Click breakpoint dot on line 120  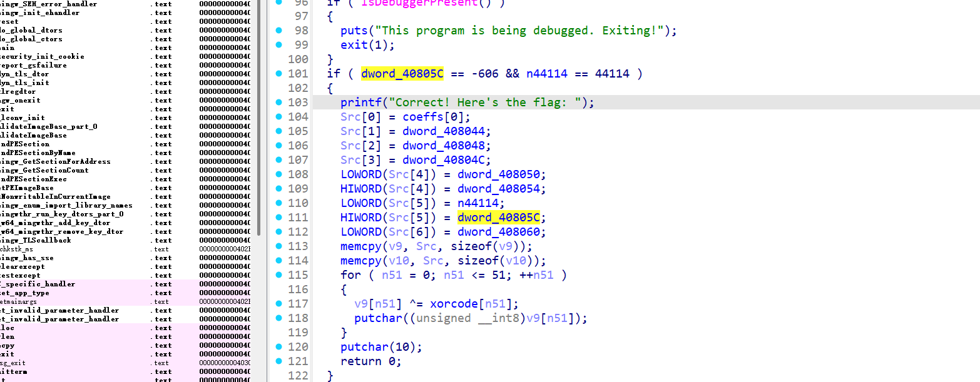278,346
